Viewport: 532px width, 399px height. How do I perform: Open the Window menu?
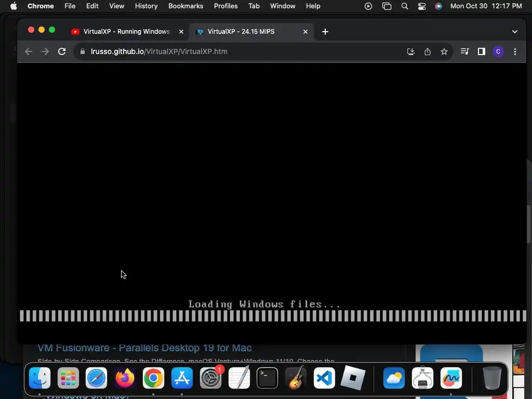point(283,6)
